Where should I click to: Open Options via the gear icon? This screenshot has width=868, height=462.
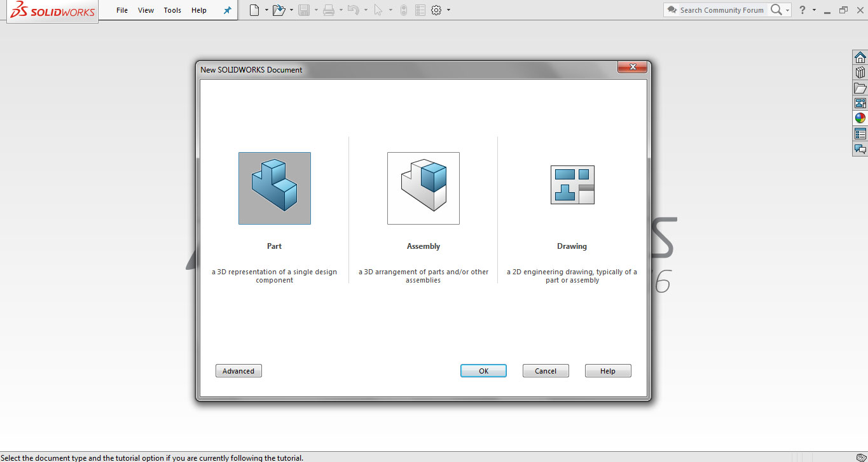[x=436, y=10]
